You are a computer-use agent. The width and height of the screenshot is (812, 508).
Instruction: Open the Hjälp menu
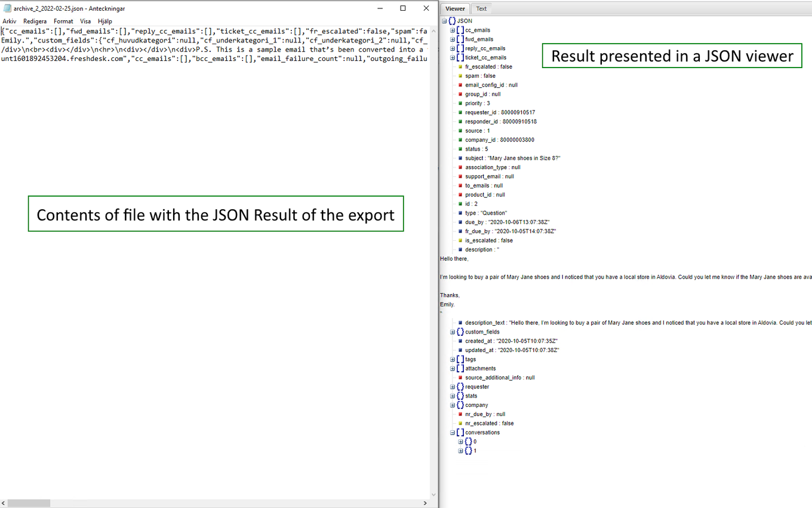(x=105, y=21)
